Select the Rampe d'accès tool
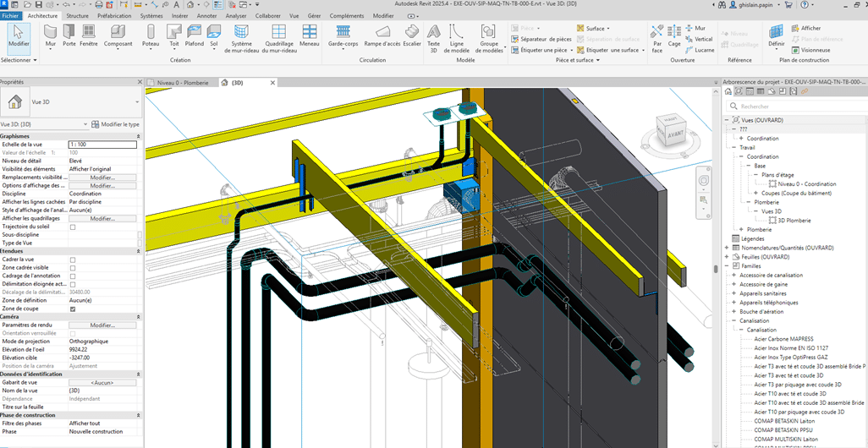Image resolution: width=868 pixels, height=448 pixels. (x=382, y=35)
